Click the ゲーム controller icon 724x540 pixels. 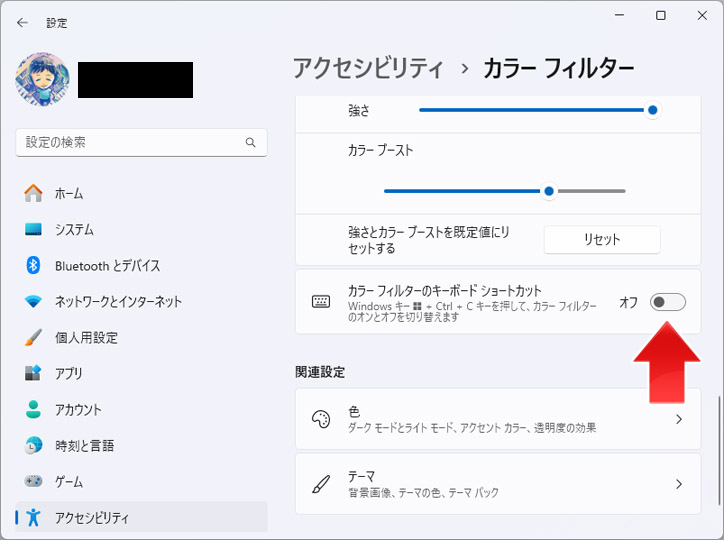[x=33, y=481]
